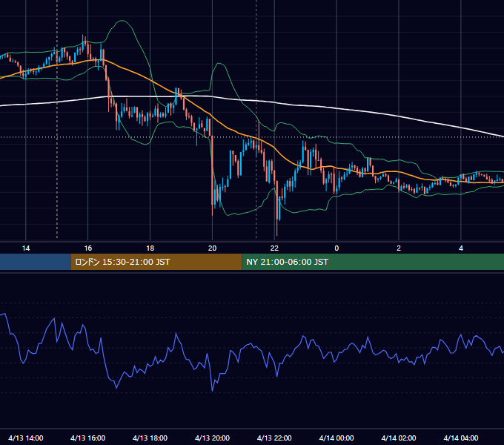Click the price chart's hour label 2

click(x=399, y=248)
